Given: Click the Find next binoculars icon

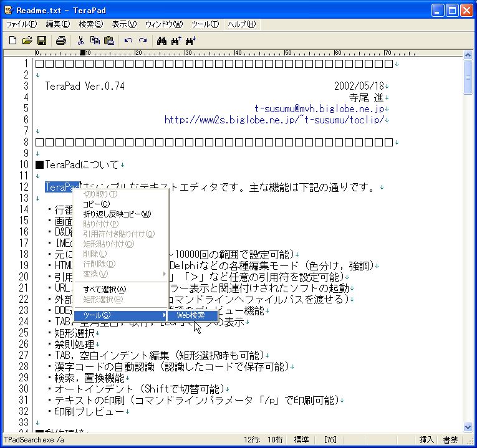Looking at the screenshot, I should click(191, 40).
